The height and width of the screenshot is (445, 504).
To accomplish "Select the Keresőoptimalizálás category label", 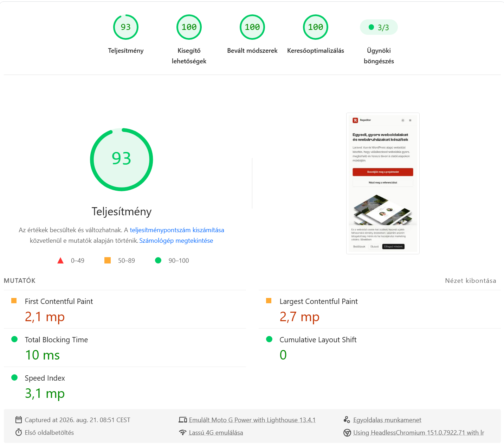I will pos(316,51).
